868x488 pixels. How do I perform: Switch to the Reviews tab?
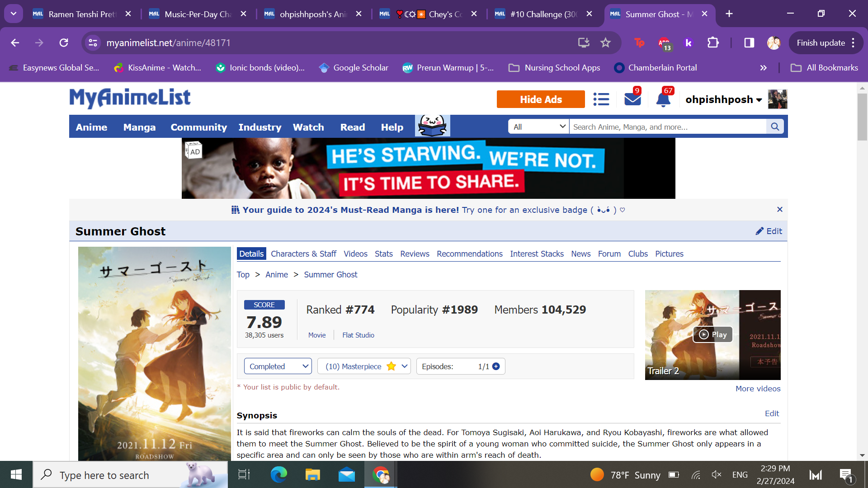pyautogui.click(x=415, y=254)
